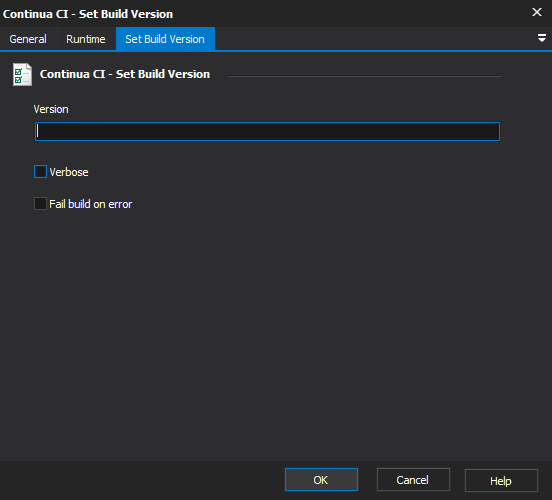This screenshot has width=552, height=500.
Task: Click the Version field label
Action: click(x=51, y=109)
